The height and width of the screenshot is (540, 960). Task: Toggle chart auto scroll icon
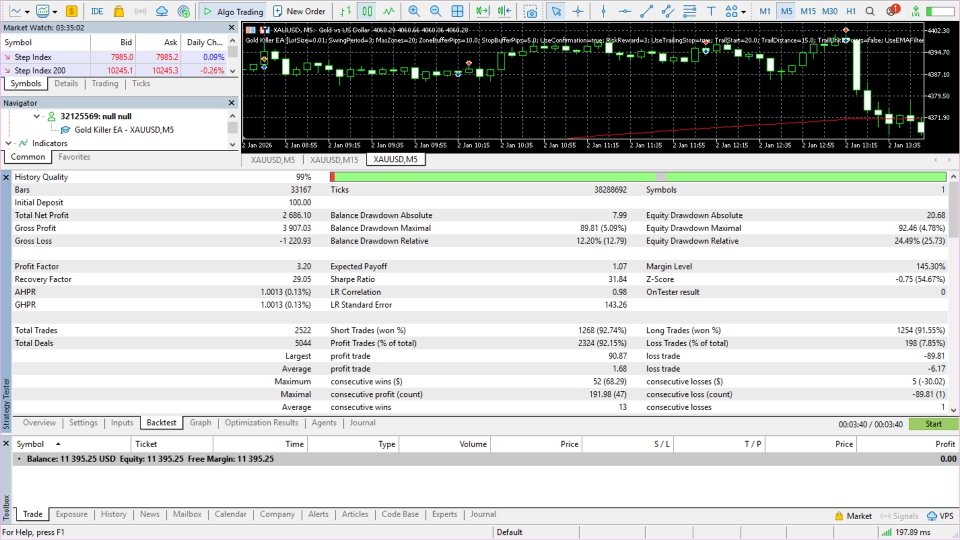pos(482,11)
